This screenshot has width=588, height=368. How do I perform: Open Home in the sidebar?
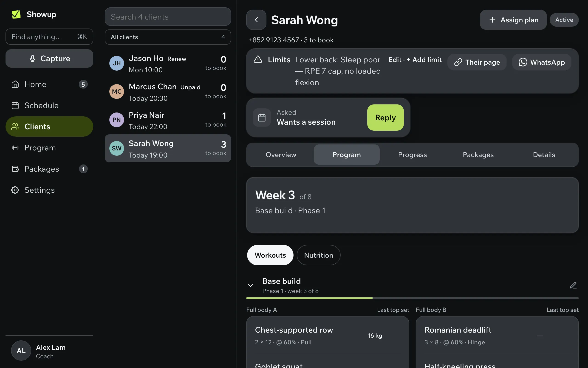(49, 84)
